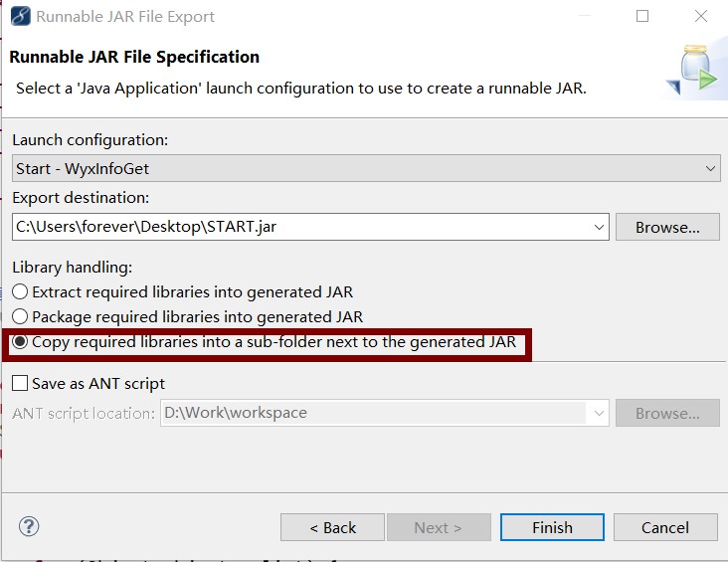Maximize the Runnable JAR File Export window
Image resolution: width=728 pixels, height=562 pixels.
642,16
